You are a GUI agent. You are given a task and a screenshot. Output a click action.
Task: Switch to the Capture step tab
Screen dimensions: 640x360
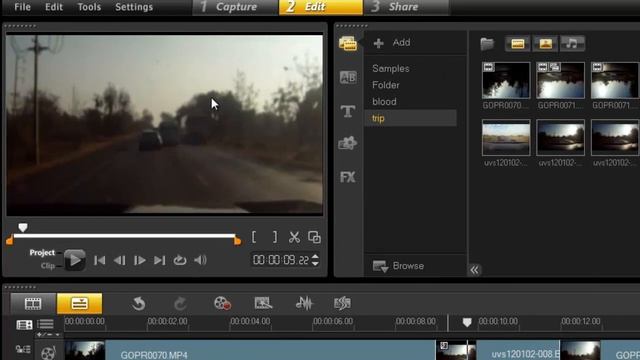coord(235,7)
